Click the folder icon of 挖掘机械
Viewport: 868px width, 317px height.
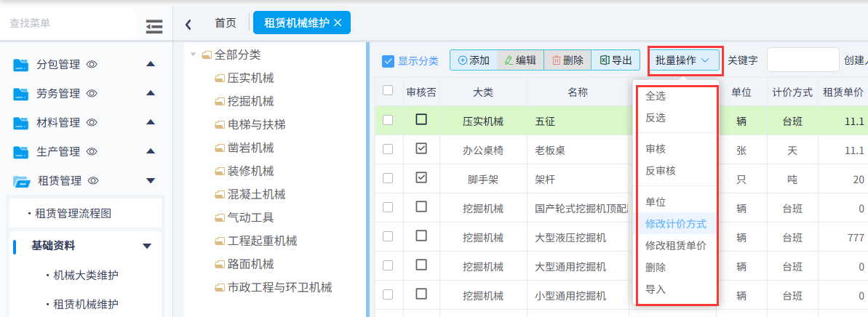point(220,102)
